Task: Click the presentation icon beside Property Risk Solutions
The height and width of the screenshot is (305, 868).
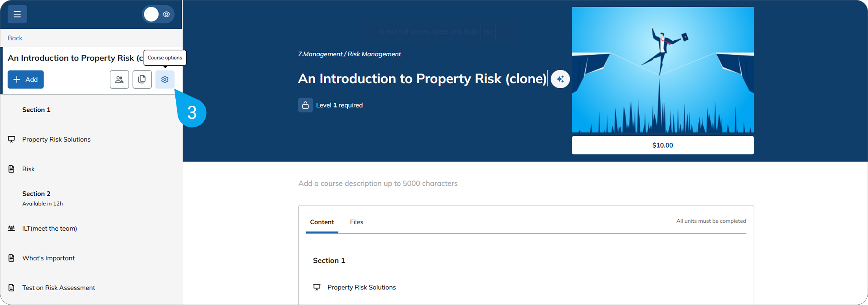Action: coord(12,139)
